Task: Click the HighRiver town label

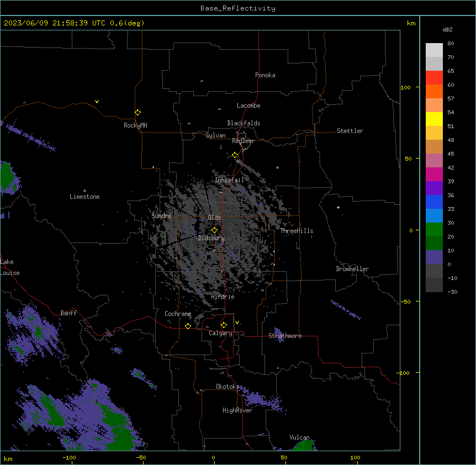Action: coord(237,410)
